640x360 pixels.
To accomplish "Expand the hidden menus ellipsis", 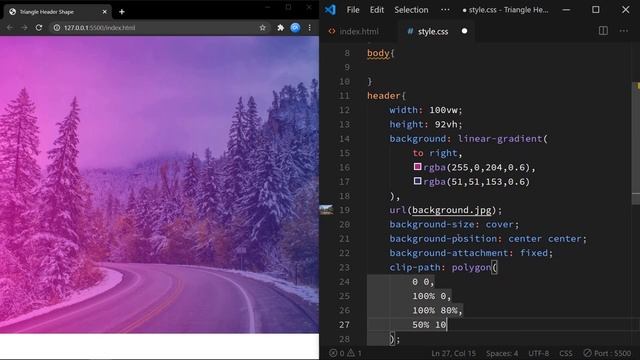I will [445, 10].
